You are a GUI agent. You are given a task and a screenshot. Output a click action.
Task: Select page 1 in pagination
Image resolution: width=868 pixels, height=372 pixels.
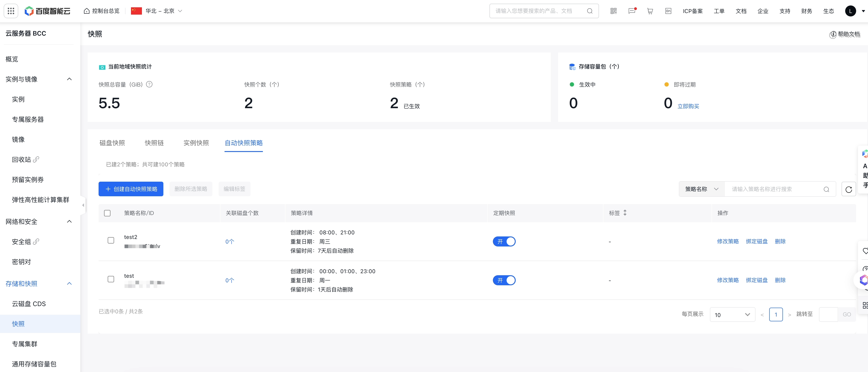pos(776,314)
